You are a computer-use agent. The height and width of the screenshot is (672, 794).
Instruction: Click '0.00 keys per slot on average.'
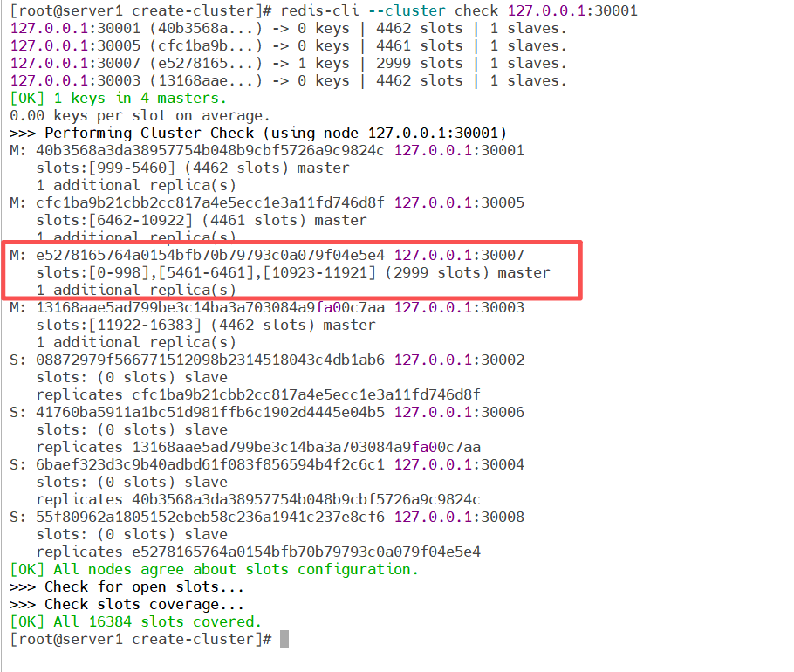pyautogui.click(x=140, y=115)
